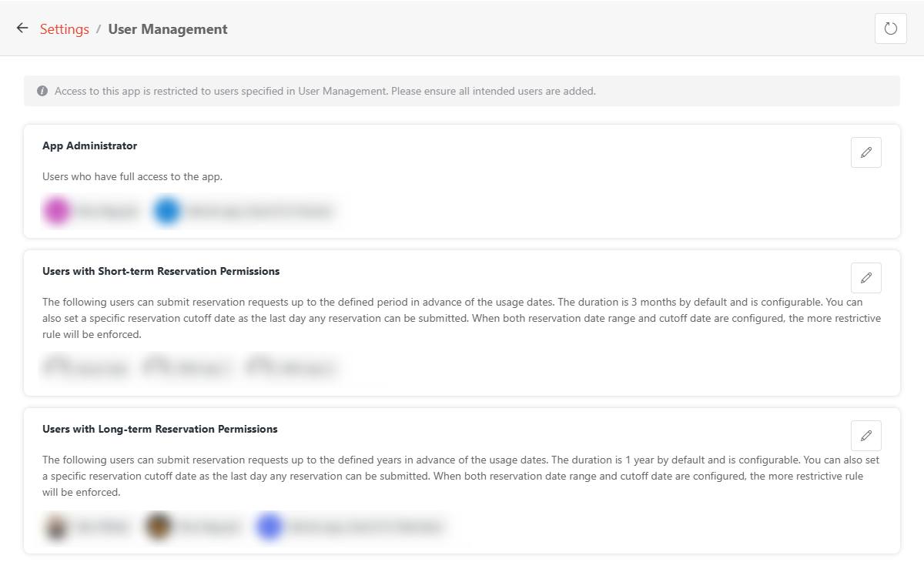Edit the Short-term Reservation Permissions users
The height and width of the screenshot is (562, 924).
(x=865, y=278)
